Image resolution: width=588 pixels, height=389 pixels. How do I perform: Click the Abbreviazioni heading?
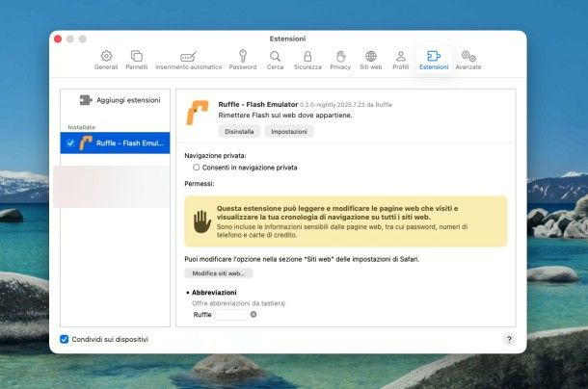click(x=214, y=293)
